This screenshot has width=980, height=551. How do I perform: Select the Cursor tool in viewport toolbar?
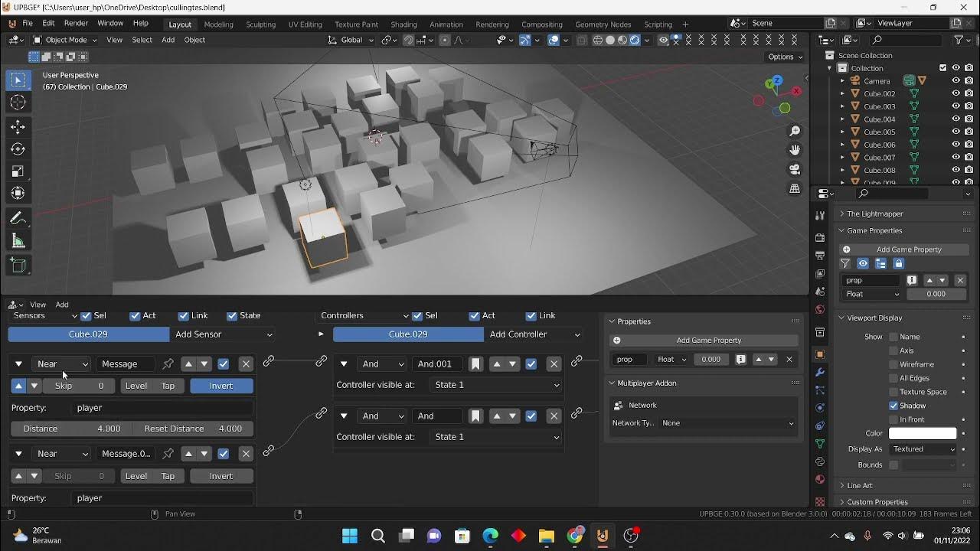point(18,103)
